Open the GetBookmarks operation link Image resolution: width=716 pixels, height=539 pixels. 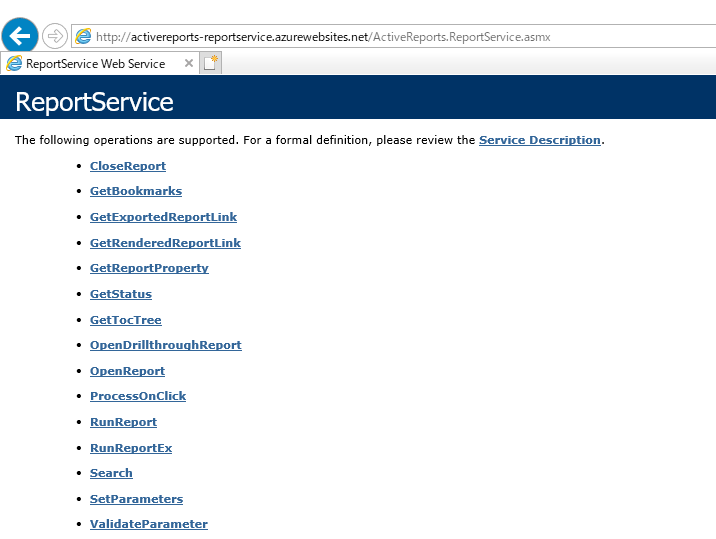[x=136, y=191]
